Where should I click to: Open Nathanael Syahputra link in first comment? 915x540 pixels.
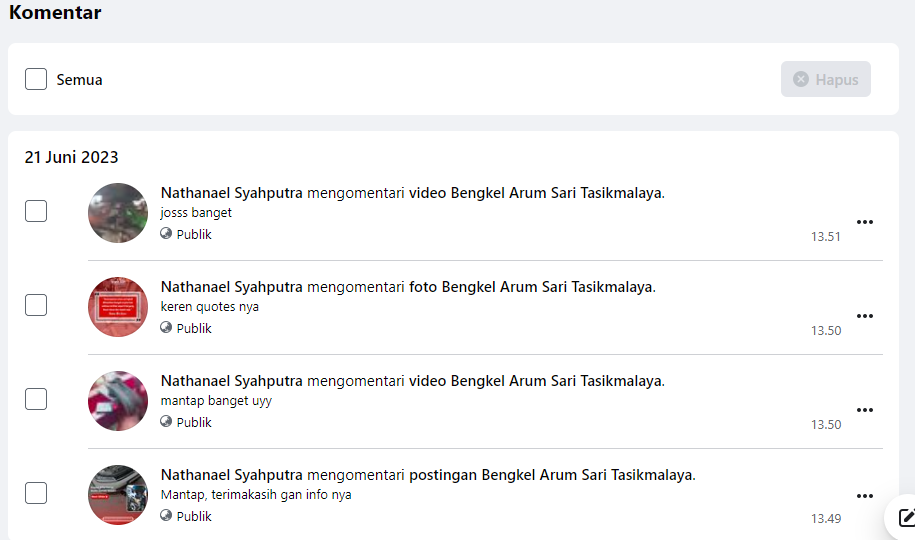(231, 193)
